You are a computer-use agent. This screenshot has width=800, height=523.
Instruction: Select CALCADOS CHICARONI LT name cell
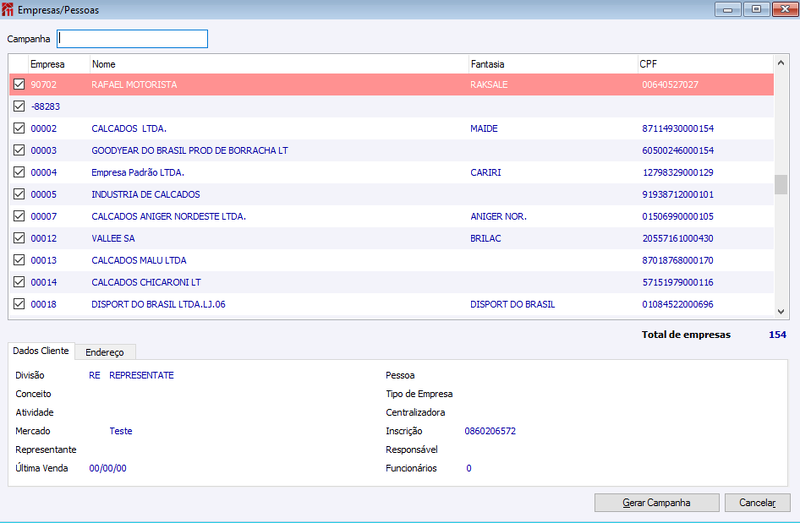pyautogui.click(x=146, y=282)
